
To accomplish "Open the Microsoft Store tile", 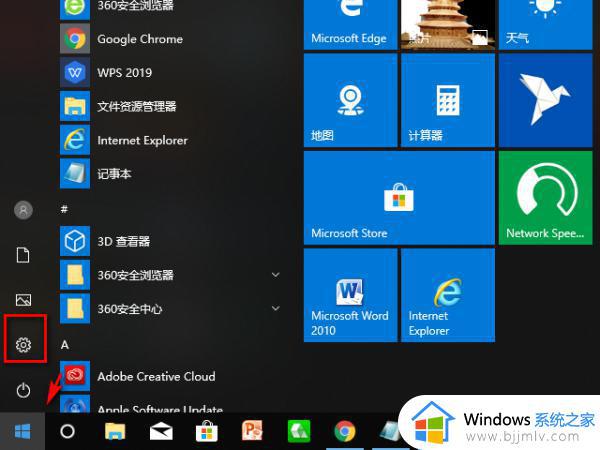I will point(399,198).
